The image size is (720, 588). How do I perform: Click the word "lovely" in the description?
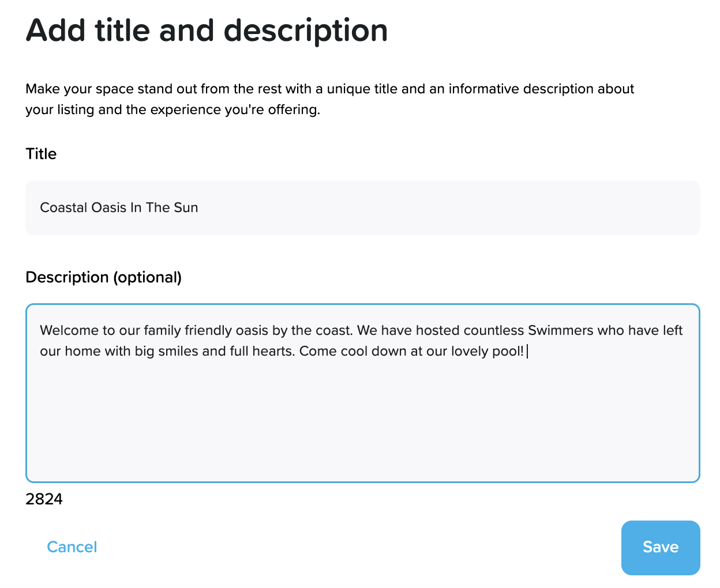(469, 351)
